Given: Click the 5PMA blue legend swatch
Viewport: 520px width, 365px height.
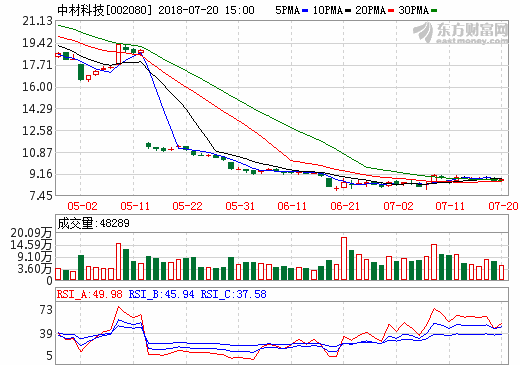Looking at the screenshot, I should [305, 11].
